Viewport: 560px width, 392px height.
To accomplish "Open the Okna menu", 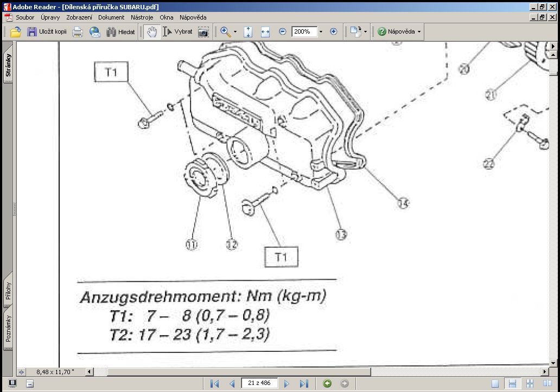I will [x=167, y=17].
